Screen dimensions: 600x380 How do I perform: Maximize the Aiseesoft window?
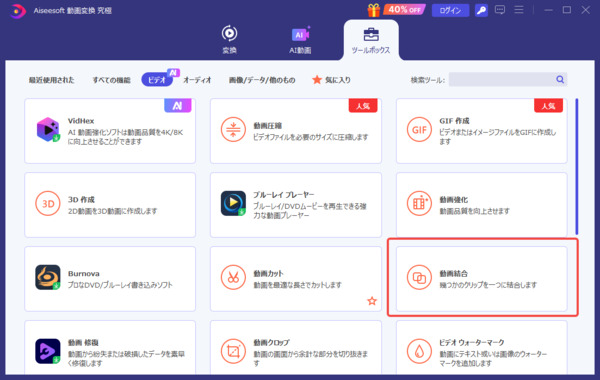(x=567, y=10)
